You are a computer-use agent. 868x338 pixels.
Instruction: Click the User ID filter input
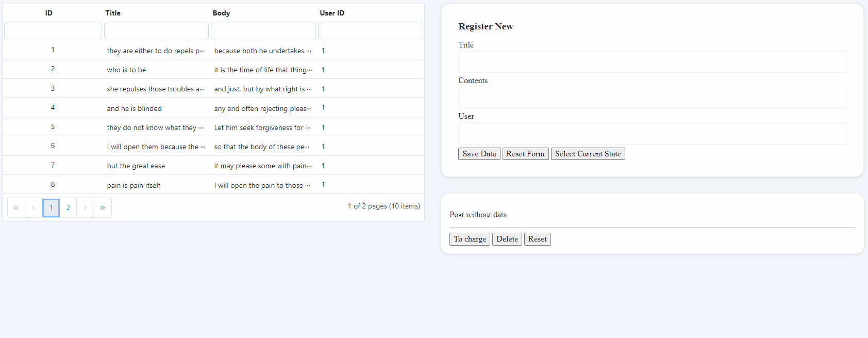pyautogui.click(x=370, y=31)
